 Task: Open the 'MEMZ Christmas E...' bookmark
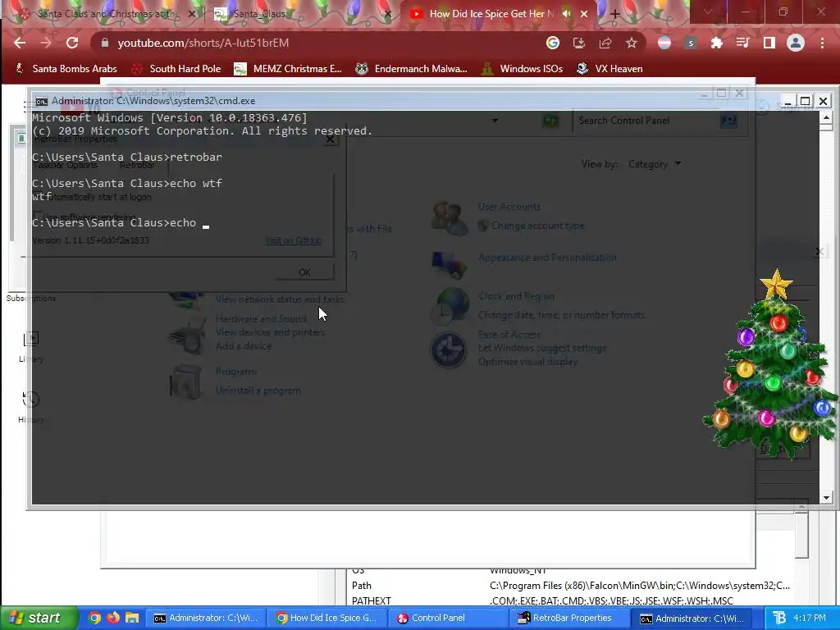click(288, 69)
